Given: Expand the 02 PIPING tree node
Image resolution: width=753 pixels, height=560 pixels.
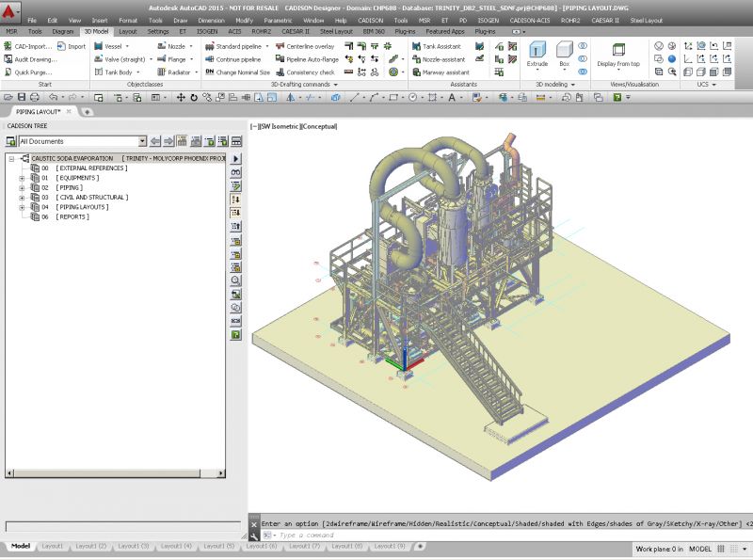Looking at the screenshot, I should [22, 188].
